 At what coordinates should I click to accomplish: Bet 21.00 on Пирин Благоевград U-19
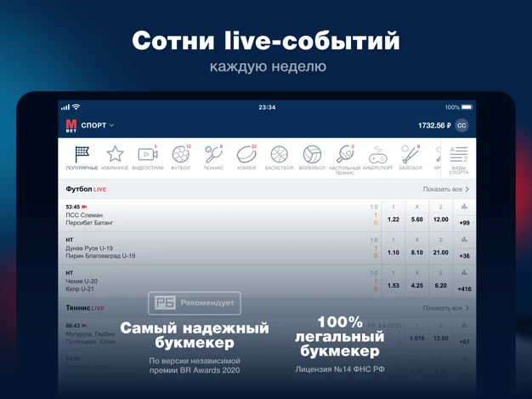click(x=441, y=253)
